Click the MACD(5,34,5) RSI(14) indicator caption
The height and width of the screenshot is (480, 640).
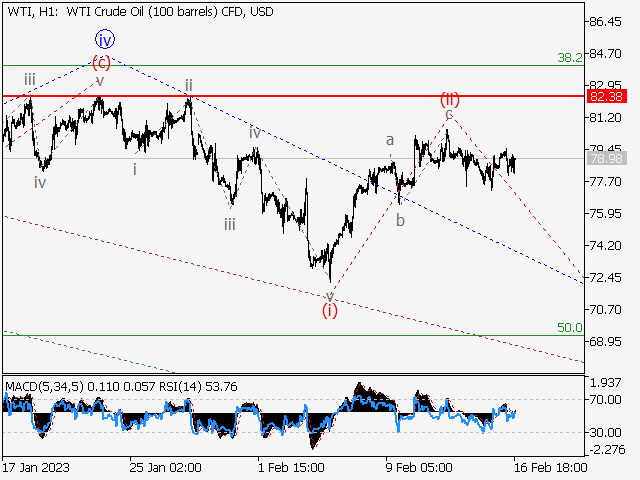tap(121, 387)
